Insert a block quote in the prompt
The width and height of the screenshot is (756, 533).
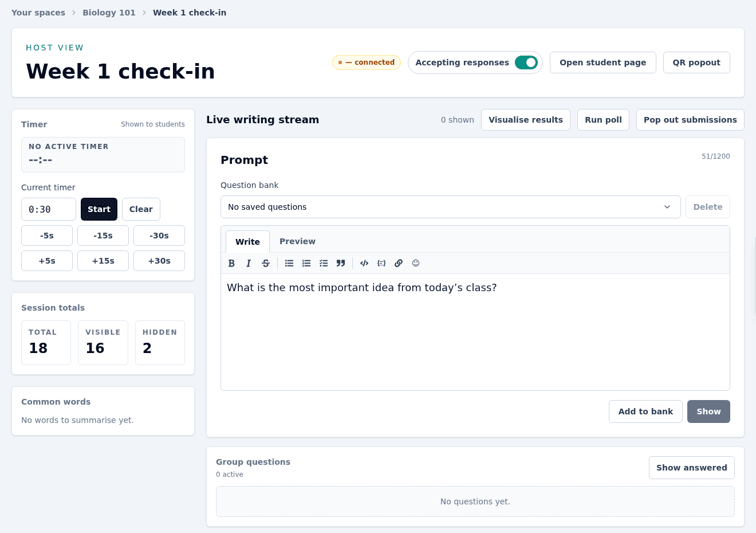pos(341,263)
